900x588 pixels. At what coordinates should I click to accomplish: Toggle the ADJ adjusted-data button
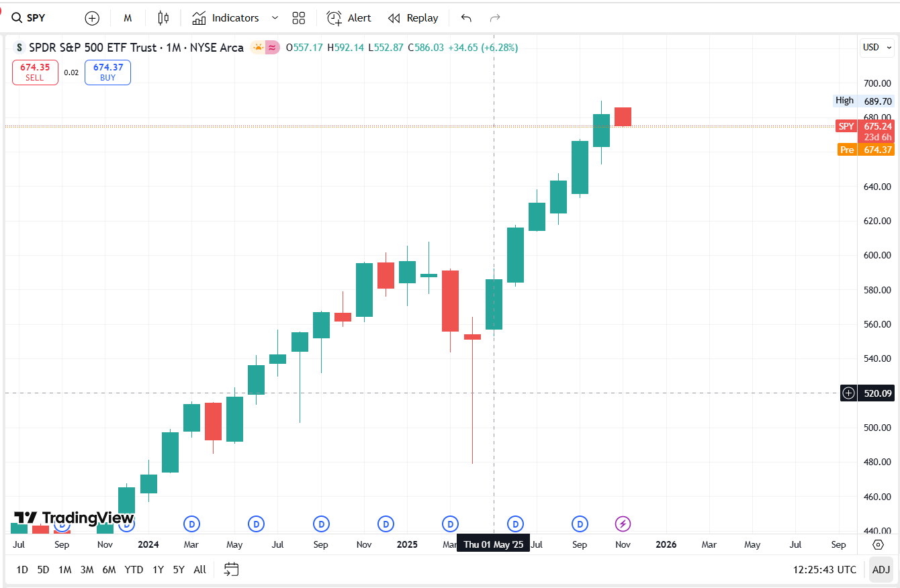click(881, 570)
